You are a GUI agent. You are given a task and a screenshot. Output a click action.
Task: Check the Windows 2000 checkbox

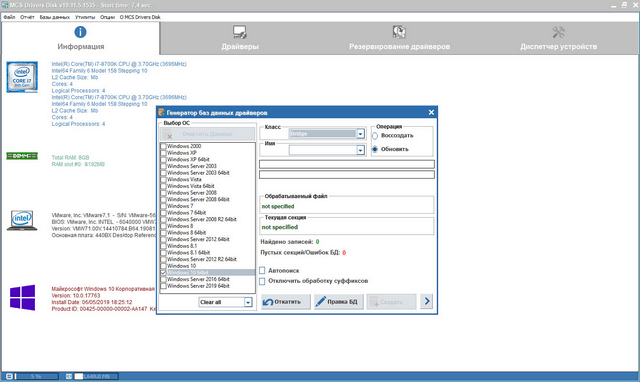click(x=163, y=146)
